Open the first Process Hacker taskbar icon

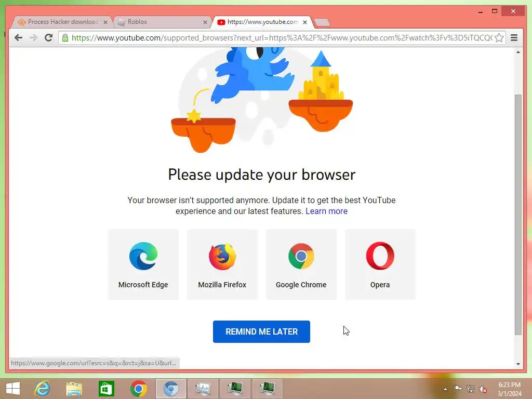coord(235,389)
